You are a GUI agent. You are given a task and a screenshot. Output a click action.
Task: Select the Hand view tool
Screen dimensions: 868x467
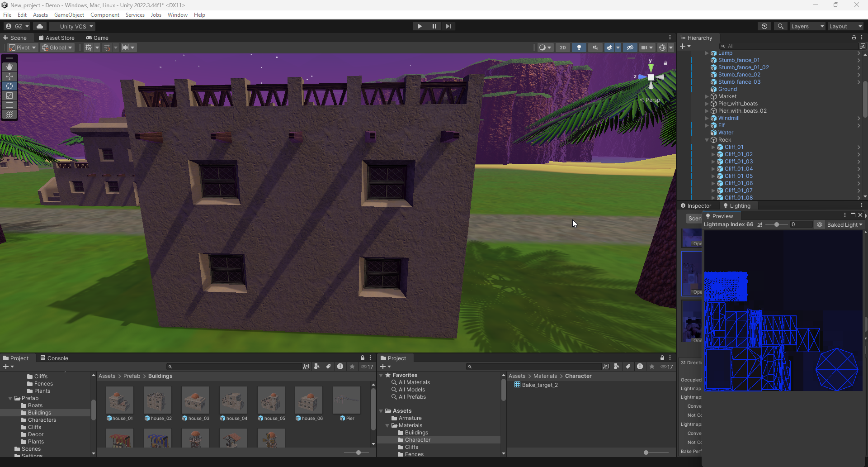[9, 67]
